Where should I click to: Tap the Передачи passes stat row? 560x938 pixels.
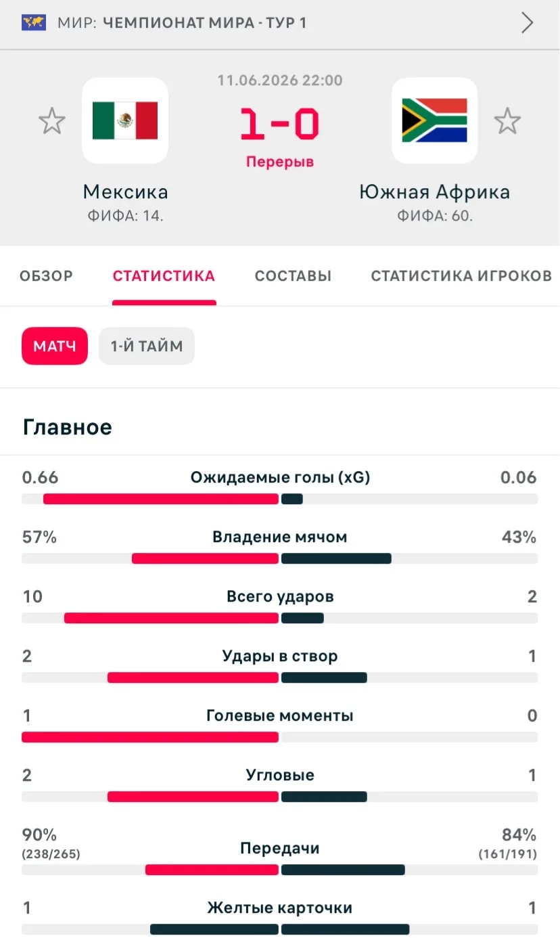[280, 851]
